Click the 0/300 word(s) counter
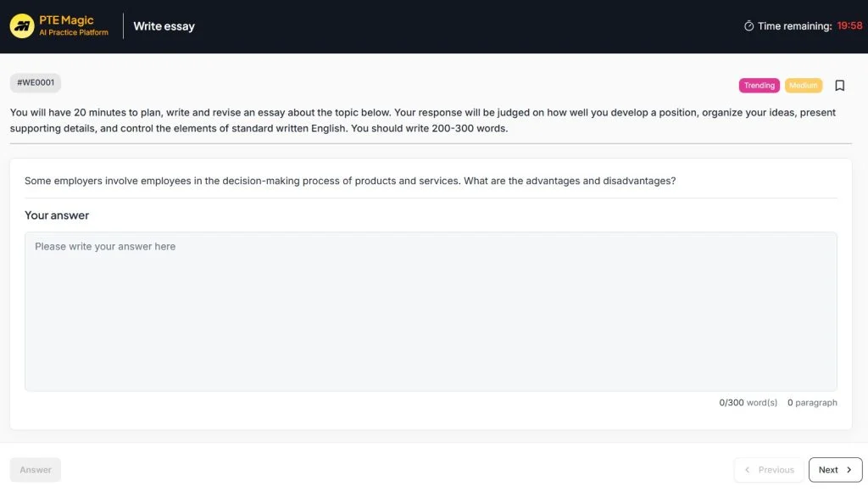 pos(748,403)
